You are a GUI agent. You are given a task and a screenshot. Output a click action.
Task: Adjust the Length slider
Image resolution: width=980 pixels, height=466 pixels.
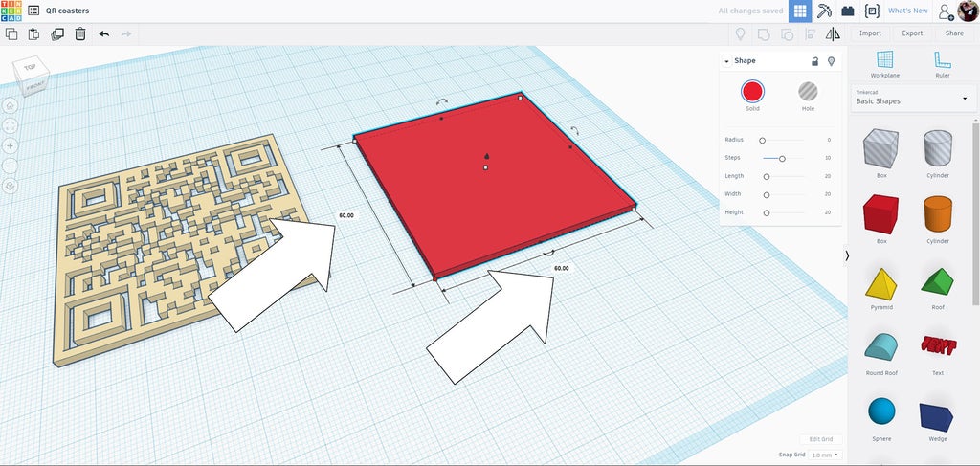point(767,177)
